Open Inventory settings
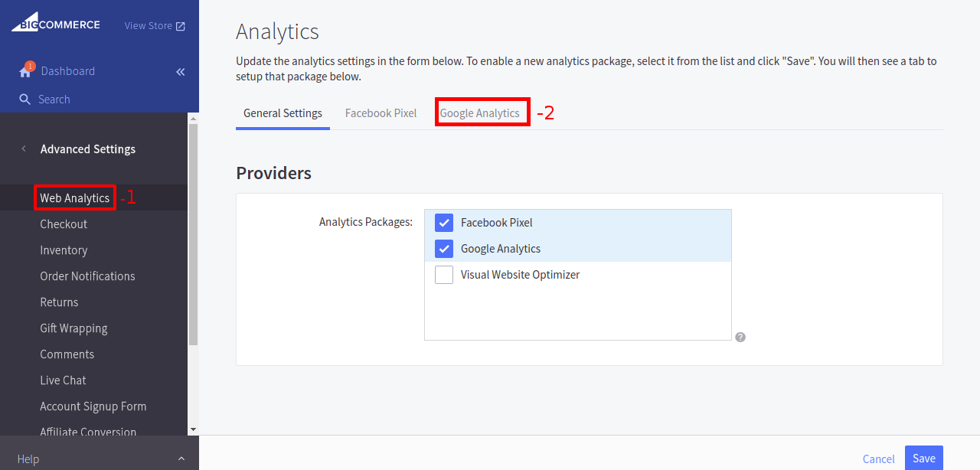This screenshot has height=470, width=980. (64, 250)
